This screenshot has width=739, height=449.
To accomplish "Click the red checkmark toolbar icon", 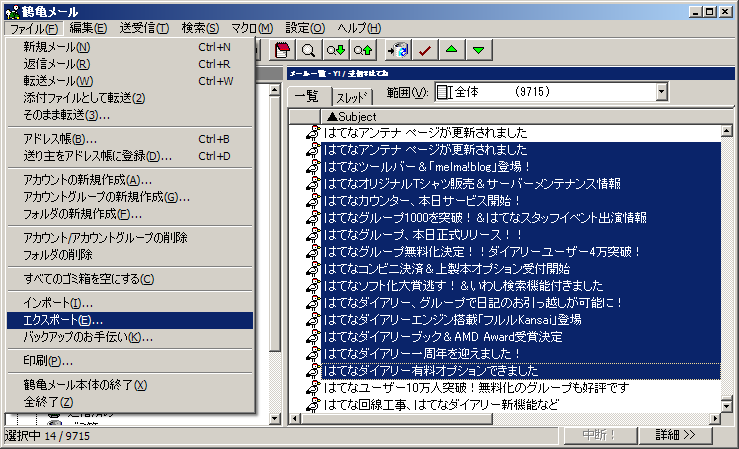I will pos(425,50).
